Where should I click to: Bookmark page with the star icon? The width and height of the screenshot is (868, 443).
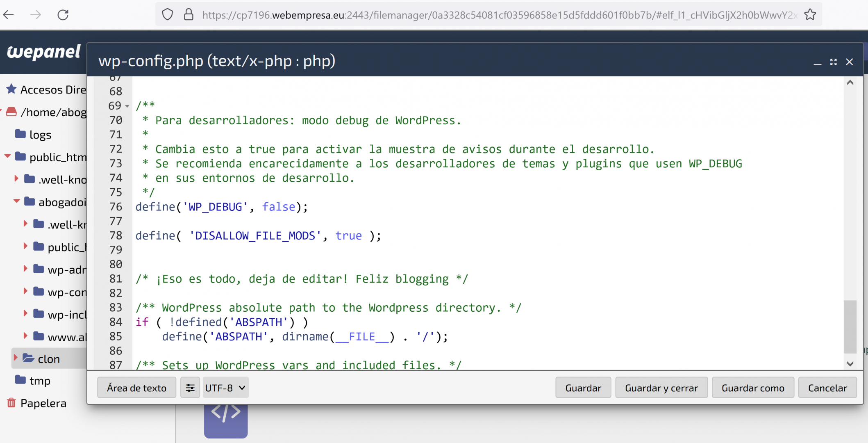click(810, 15)
